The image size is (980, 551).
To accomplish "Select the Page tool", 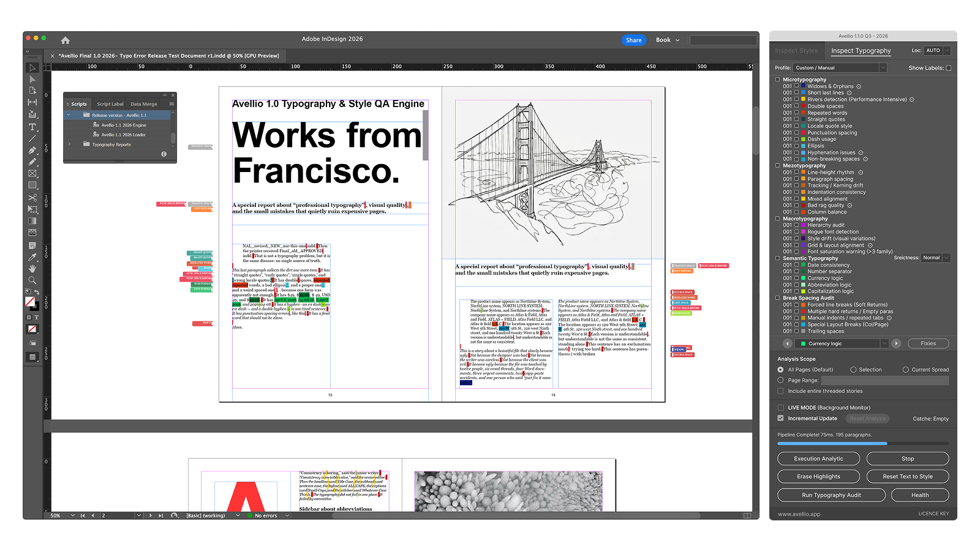I will pyautogui.click(x=32, y=91).
